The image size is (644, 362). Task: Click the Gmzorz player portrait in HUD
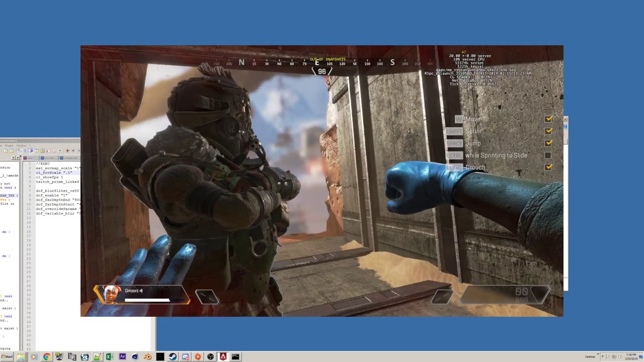point(112,295)
